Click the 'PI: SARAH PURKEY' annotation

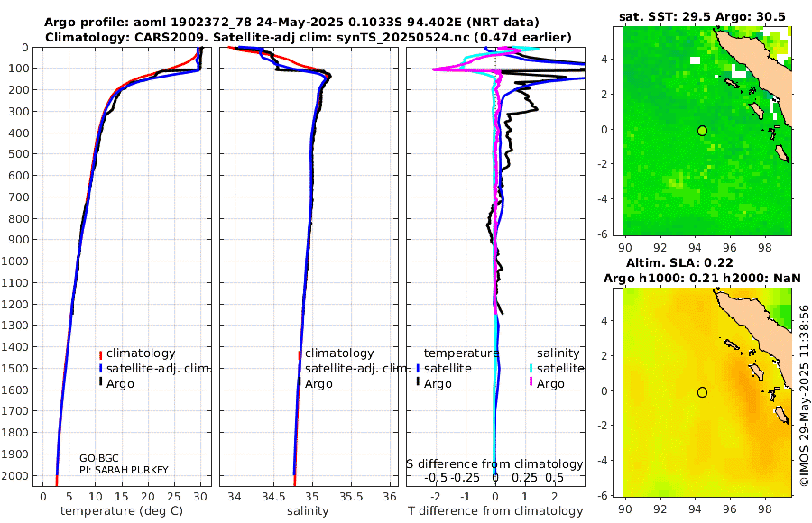coord(124,470)
